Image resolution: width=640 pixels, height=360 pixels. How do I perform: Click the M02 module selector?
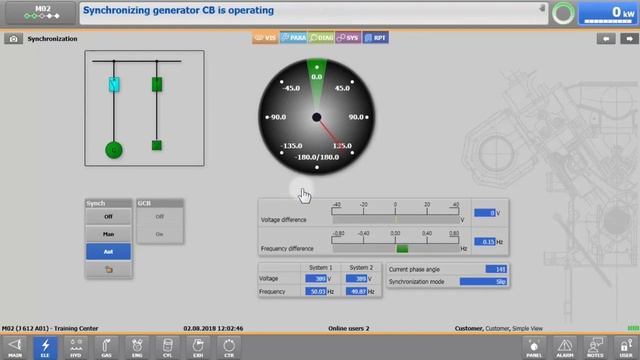coord(41,13)
